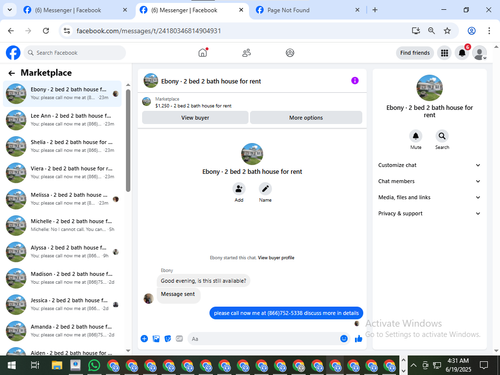Viewport: 500px width, 375px height.
Task: Focus the Search Facebook field
Action: [75, 53]
